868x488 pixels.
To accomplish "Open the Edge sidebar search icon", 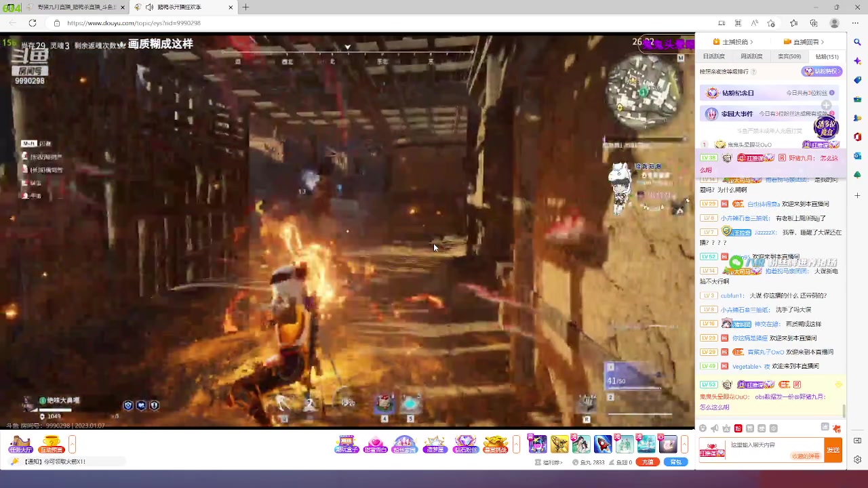I will click(x=858, y=42).
